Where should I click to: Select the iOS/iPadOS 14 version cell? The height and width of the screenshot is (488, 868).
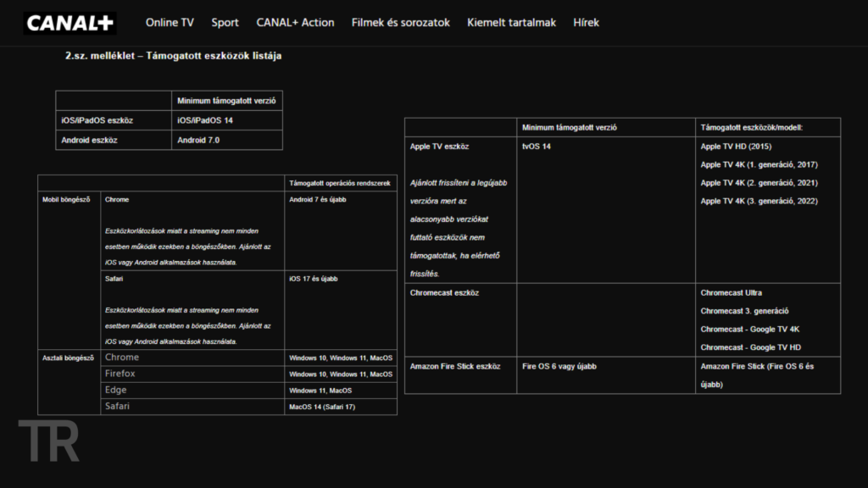204,120
